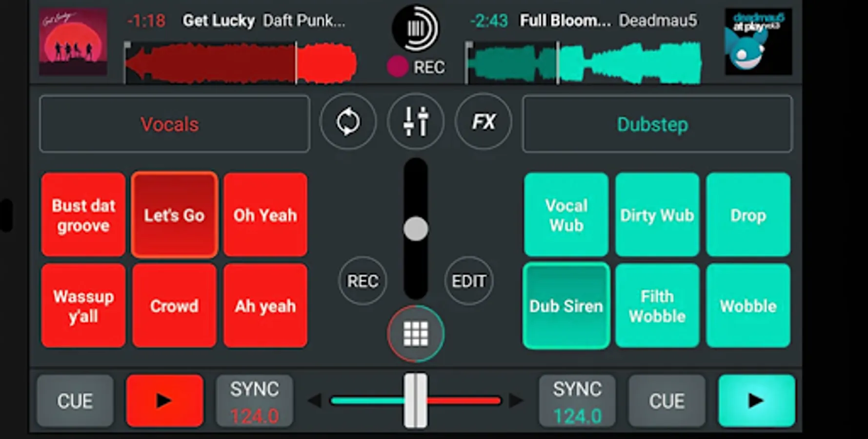This screenshot has height=439, width=868.
Task: Nudge crossfader with left arrow
Action: [x=315, y=401]
